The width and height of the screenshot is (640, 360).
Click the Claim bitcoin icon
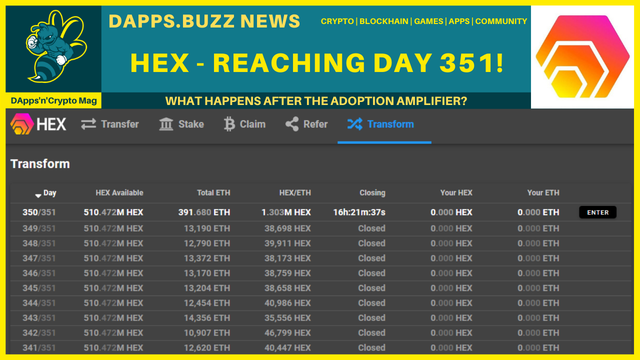229,124
